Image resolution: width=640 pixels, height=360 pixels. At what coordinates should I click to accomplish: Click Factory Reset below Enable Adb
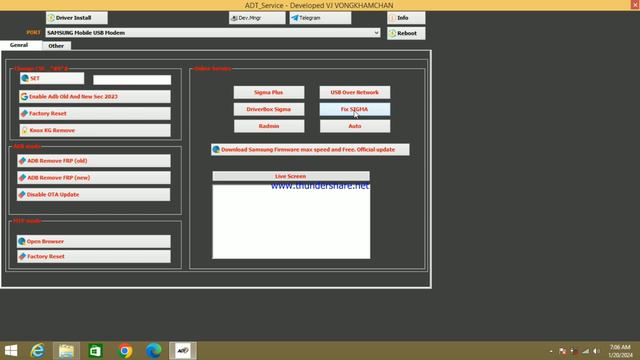coord(95,113)
